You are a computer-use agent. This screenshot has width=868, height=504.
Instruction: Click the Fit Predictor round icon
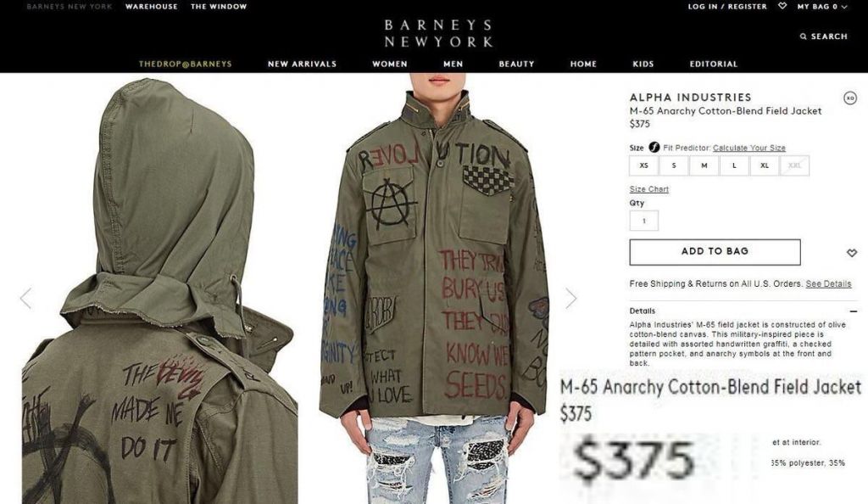pos(654,148)
